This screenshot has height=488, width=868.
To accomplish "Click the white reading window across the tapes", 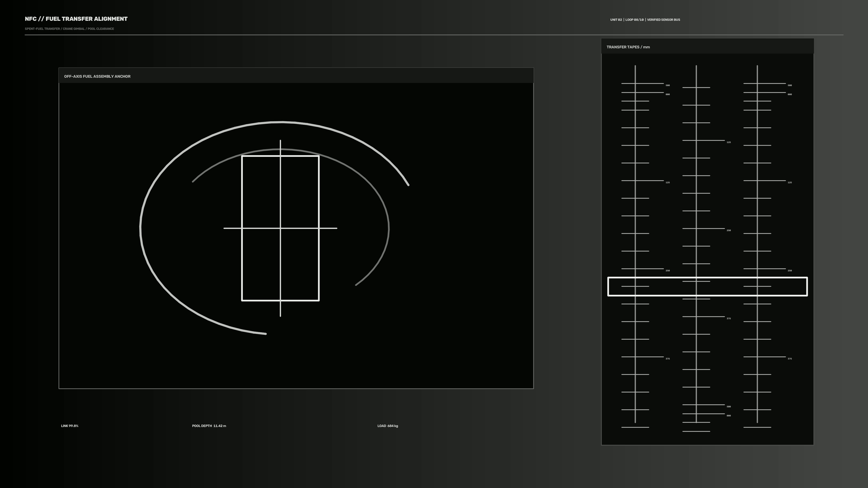I will [x=707, y=287].
